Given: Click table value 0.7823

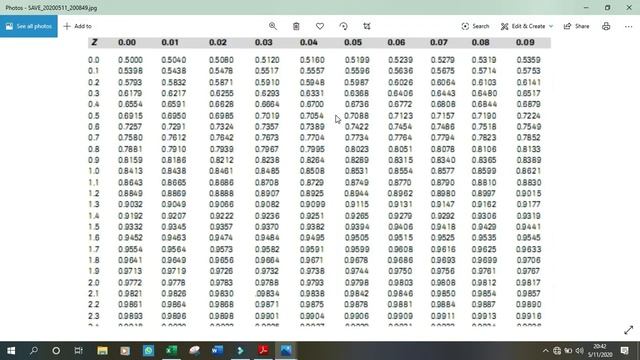Looking at the screenshot, I should (484, 138).
